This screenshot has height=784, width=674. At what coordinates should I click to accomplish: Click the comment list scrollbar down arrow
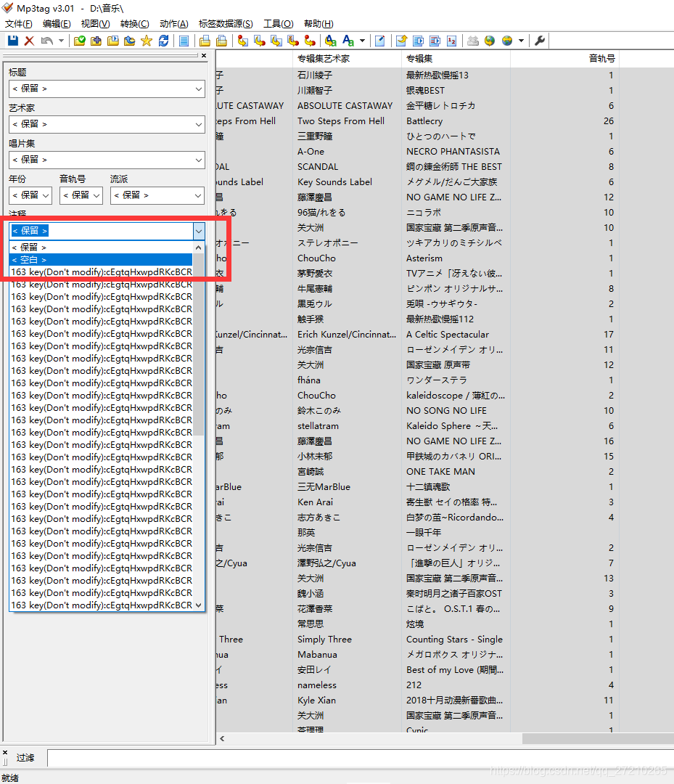[x=198, y=605]
